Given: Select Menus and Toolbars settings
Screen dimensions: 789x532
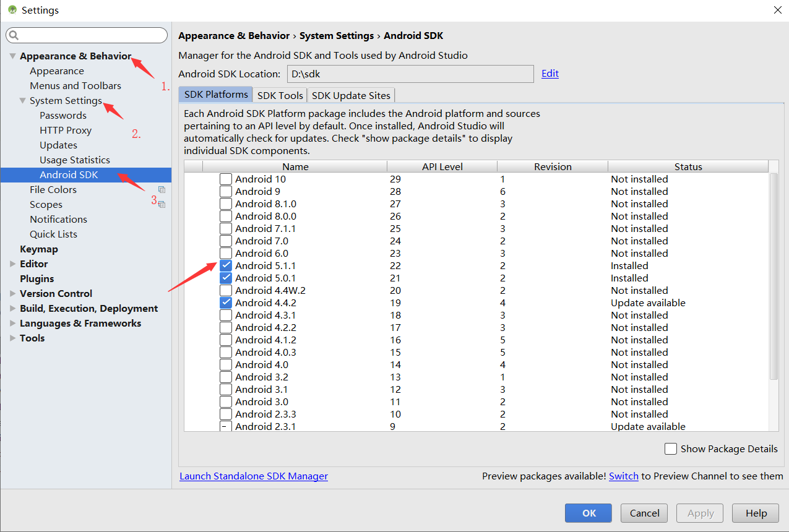Looking at the screenshot, I should tap(75, 86).
